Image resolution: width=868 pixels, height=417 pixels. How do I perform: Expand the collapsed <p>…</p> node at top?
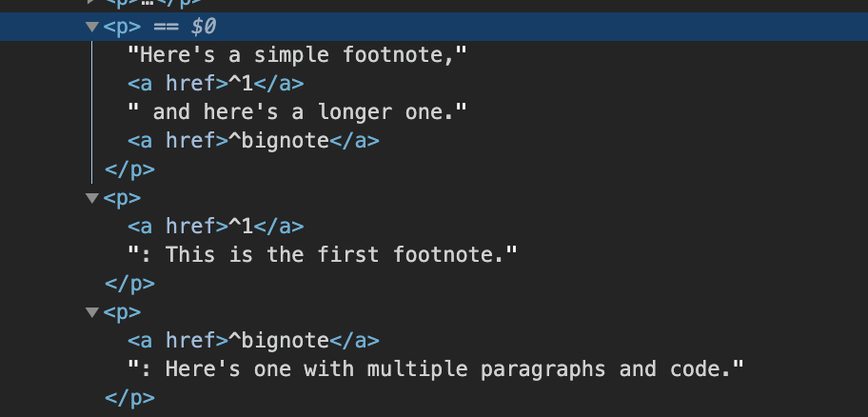pos(92,2)
